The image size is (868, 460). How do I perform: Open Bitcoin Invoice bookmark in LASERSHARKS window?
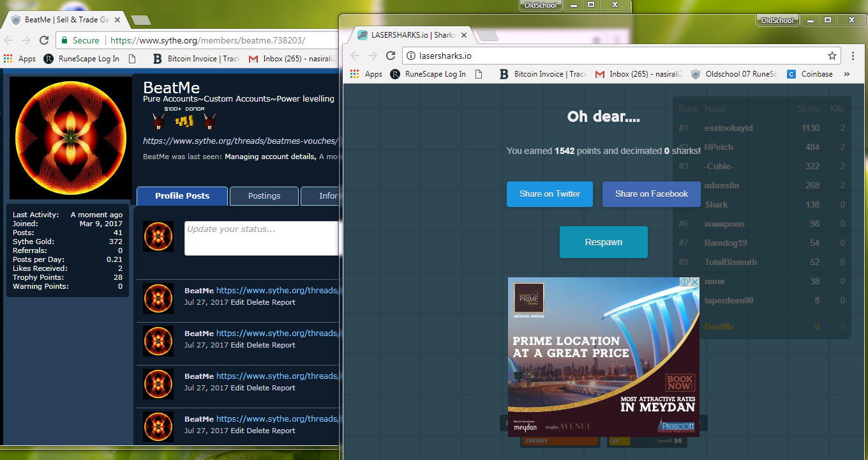[542, 74]
